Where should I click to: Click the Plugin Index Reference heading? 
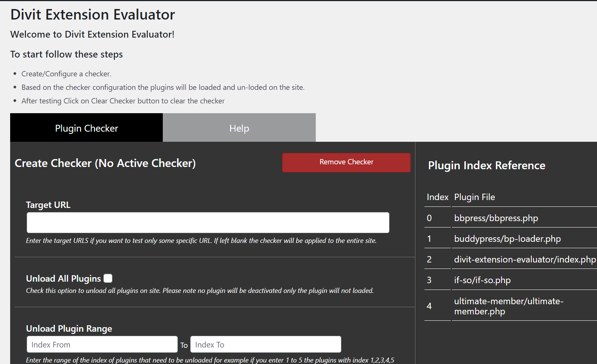486,165
